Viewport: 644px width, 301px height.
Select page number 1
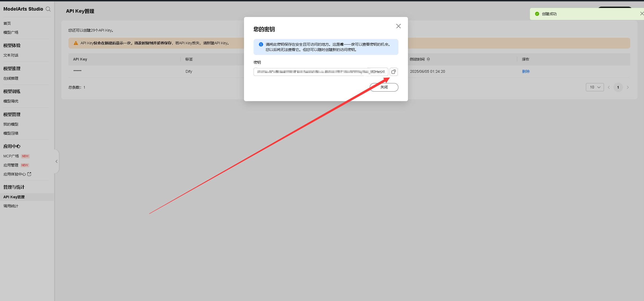(618, 87)
